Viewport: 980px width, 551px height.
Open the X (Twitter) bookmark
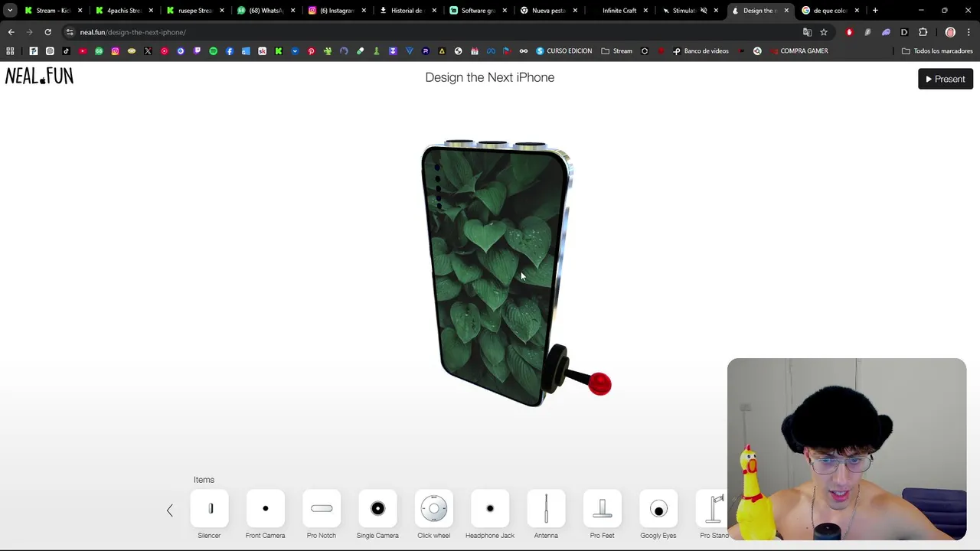click(148, 51)
